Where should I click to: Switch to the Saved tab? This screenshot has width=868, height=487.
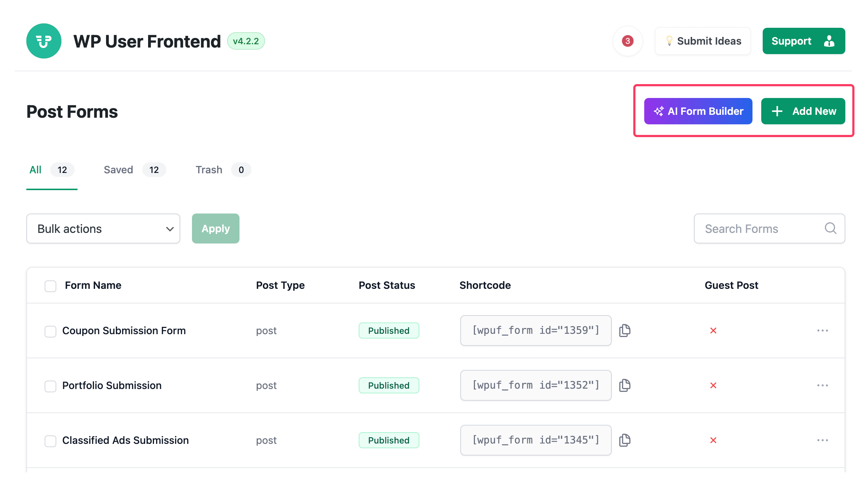118,169
